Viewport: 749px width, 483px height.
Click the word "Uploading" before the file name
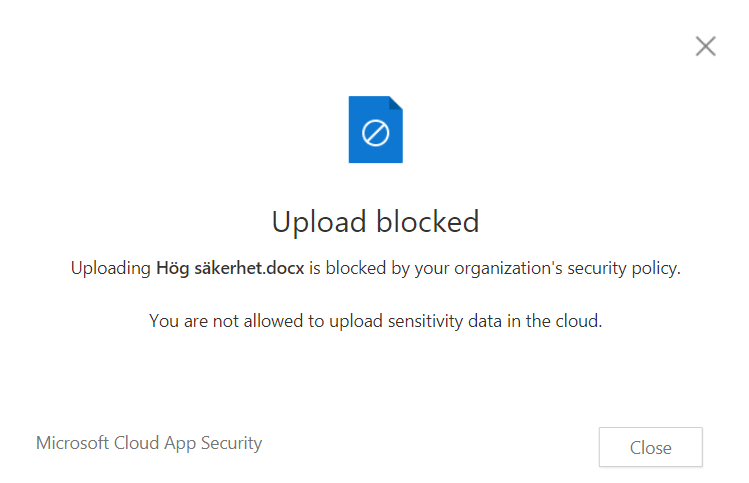pos(110,269)
